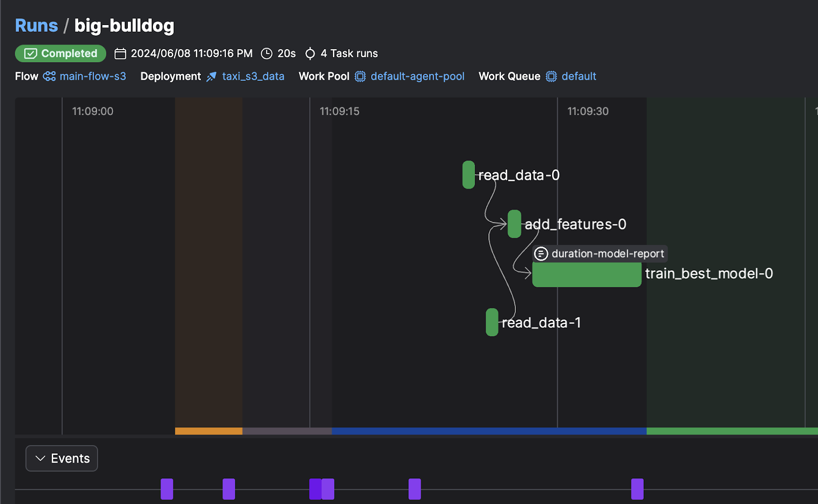Click the flow icon beside main-flow-s3
Image resolution: width=818 pixels, height=504 pixels.
tap(49, 76)
